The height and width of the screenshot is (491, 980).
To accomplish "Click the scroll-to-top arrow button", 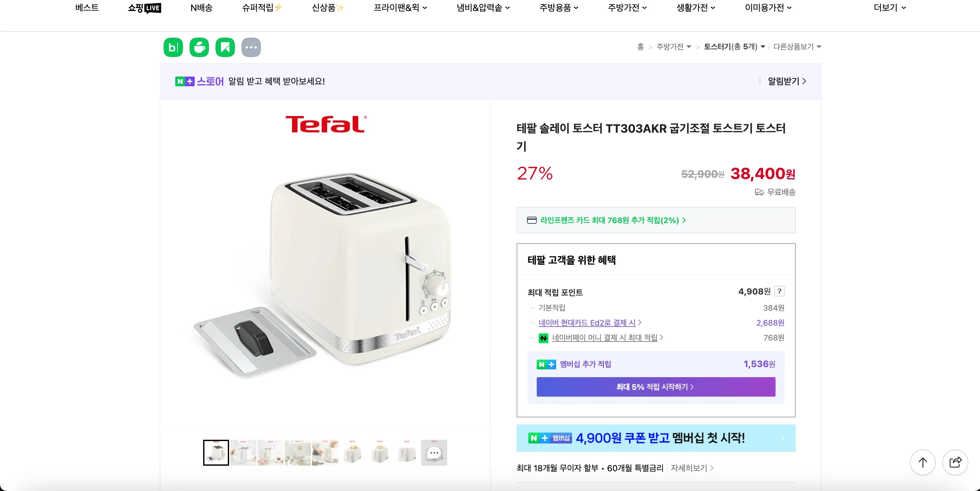I will coord(922,462).
